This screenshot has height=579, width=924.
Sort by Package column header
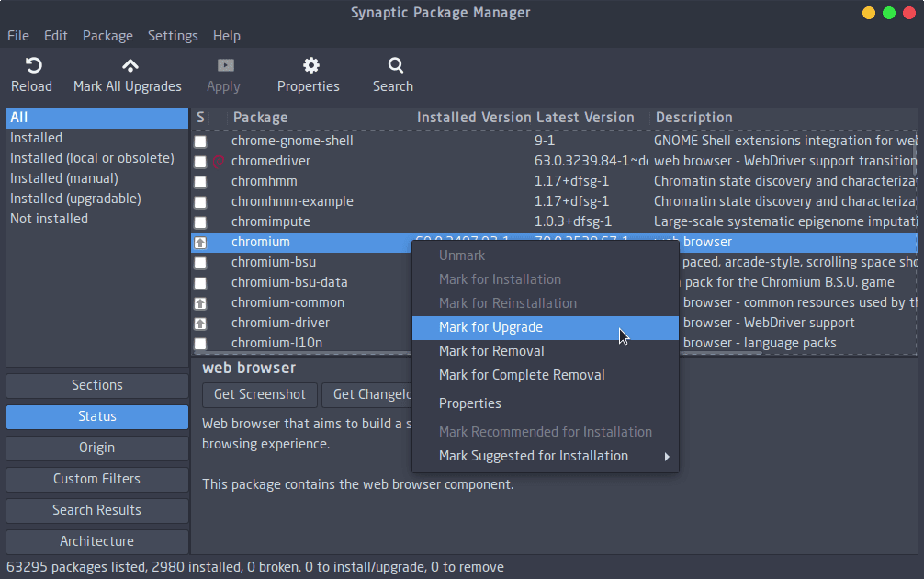tap(319, 118)
